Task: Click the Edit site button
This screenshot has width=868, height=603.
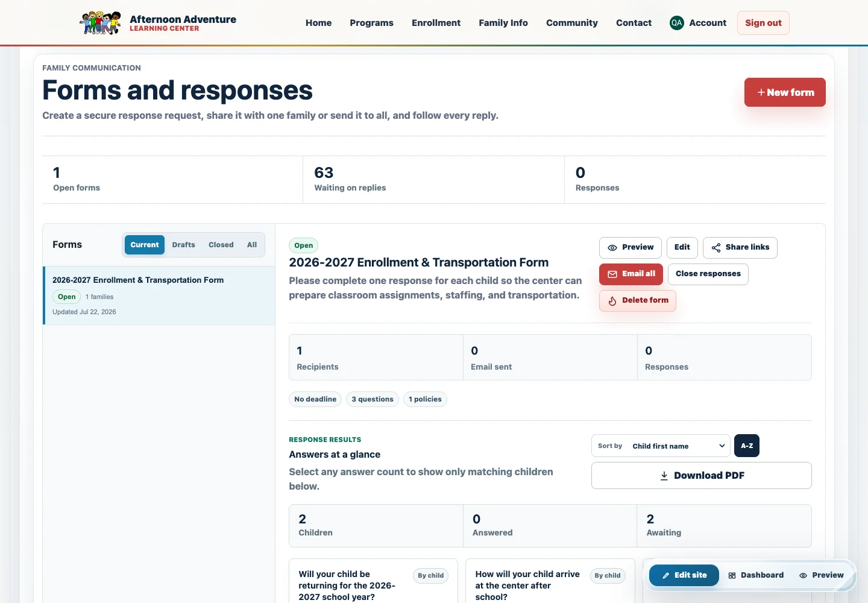Action: pyautogui.click(x=684, y=575)
